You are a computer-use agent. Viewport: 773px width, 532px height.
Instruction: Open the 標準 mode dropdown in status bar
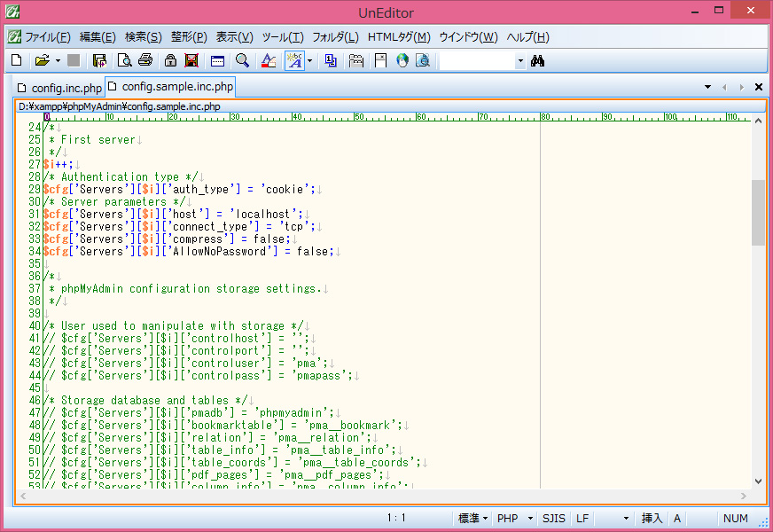[x=474, y=518]
